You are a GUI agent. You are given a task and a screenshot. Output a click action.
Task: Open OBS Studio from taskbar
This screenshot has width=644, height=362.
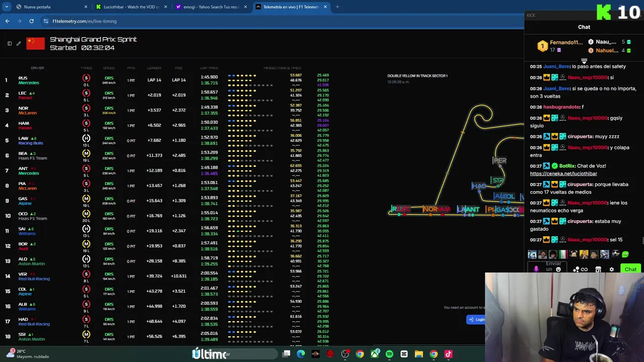coord(345,354)
